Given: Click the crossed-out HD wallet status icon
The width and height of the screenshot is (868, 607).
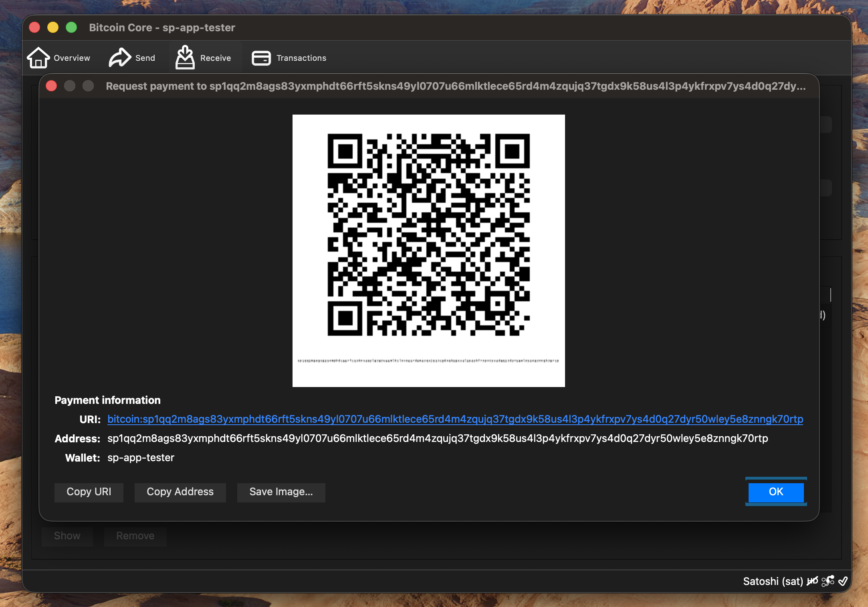Looking at the screenshot, I should (812, 581).
